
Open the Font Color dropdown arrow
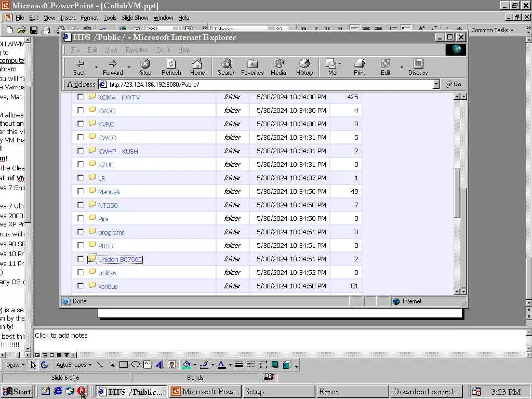pos(230,365)
